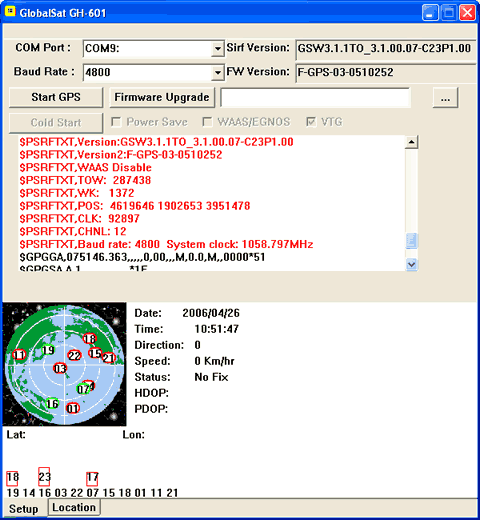The image size is (480, 520).
Task: Select satellite 01 marker on sky map
Action: click(73, 408)
